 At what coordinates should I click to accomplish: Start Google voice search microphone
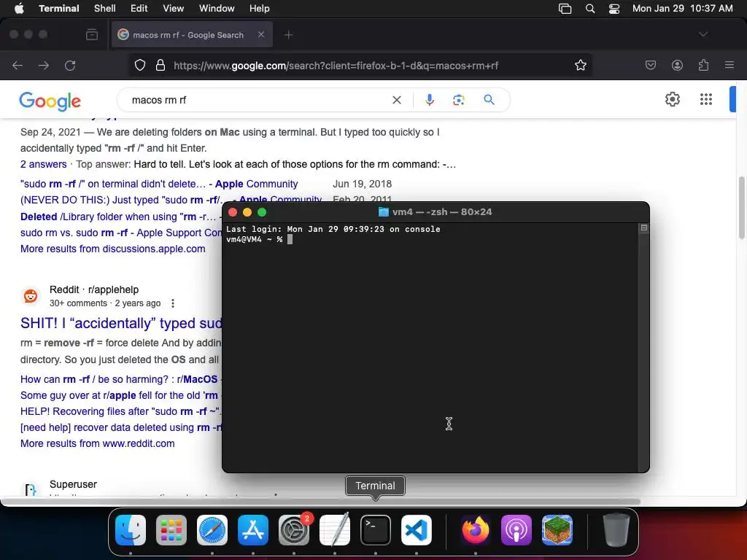click(x=429, y=99)
